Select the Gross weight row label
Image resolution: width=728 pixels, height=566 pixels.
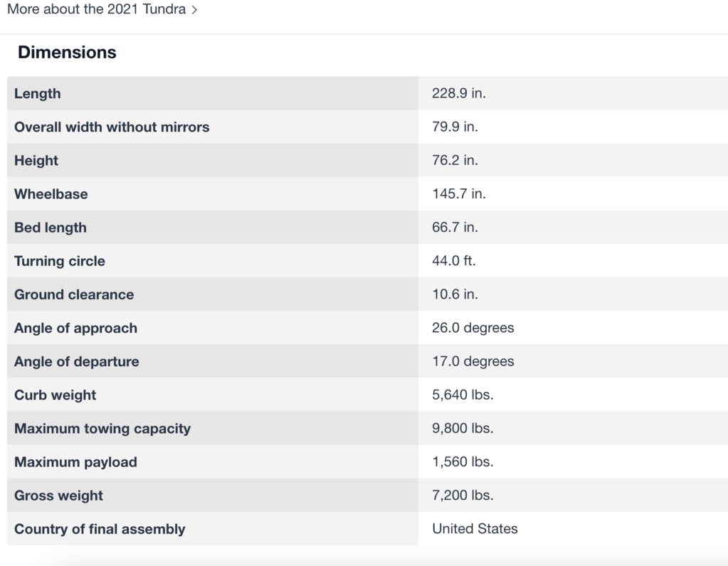click(x=58, y=496)
